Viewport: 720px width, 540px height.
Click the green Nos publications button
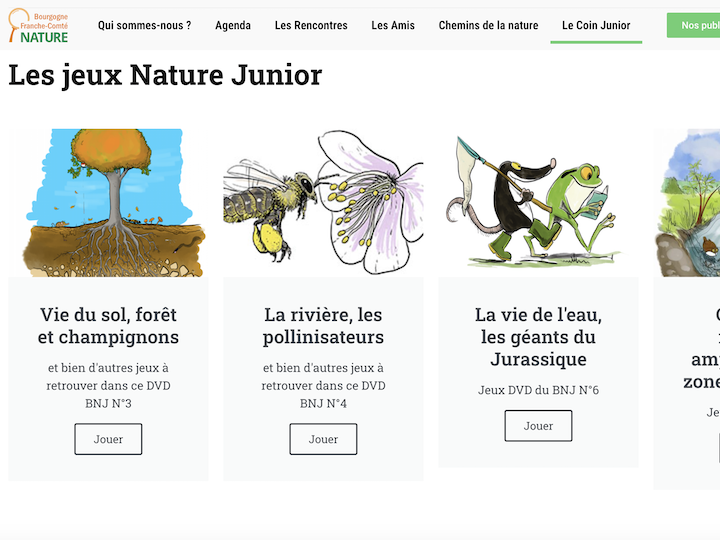(695, 26)
